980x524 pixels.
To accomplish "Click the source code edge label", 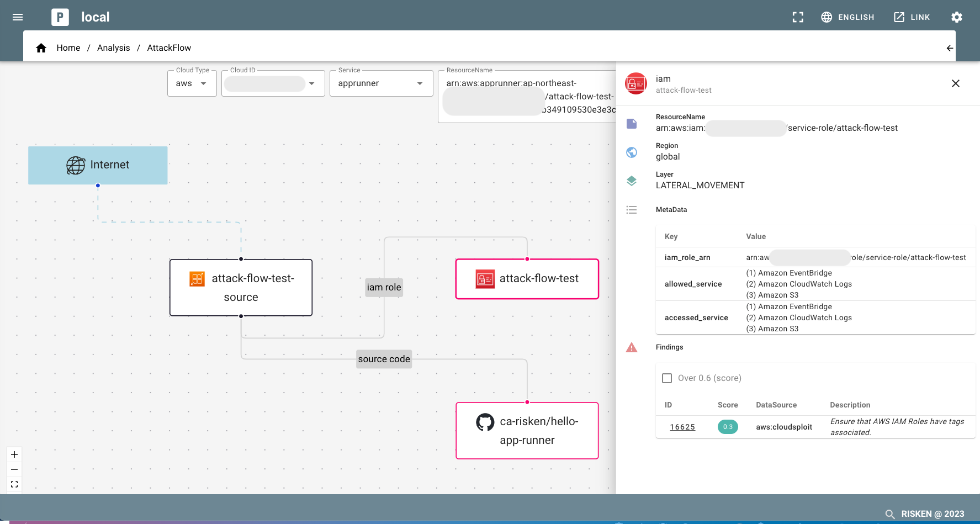I will [x=384, y=359].
